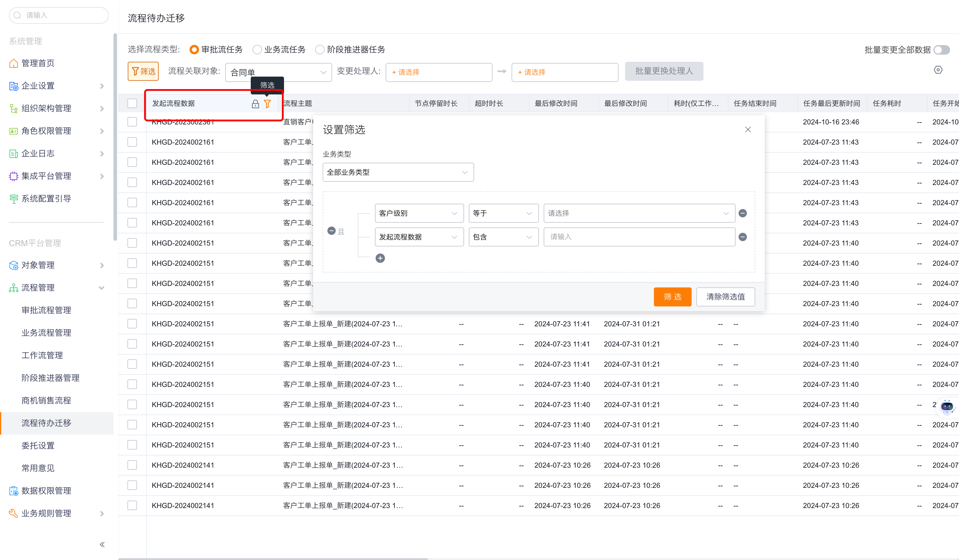
Task: Open the 全部业务类型 dropdown
Action: tap(398, 172)
